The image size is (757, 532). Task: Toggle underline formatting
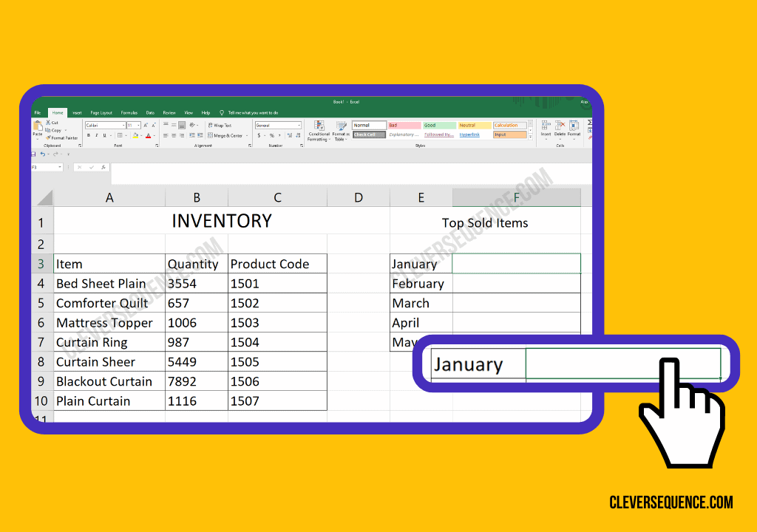[x=103, y=135]
